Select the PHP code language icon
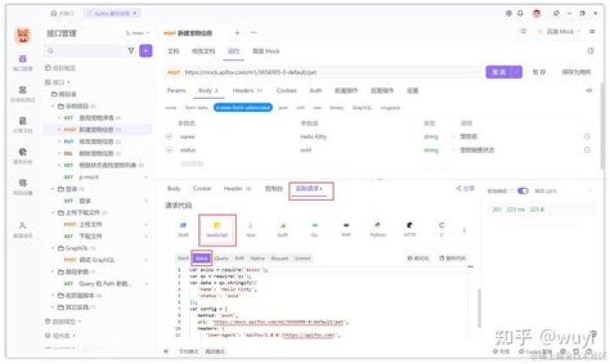 click(347, 229)
